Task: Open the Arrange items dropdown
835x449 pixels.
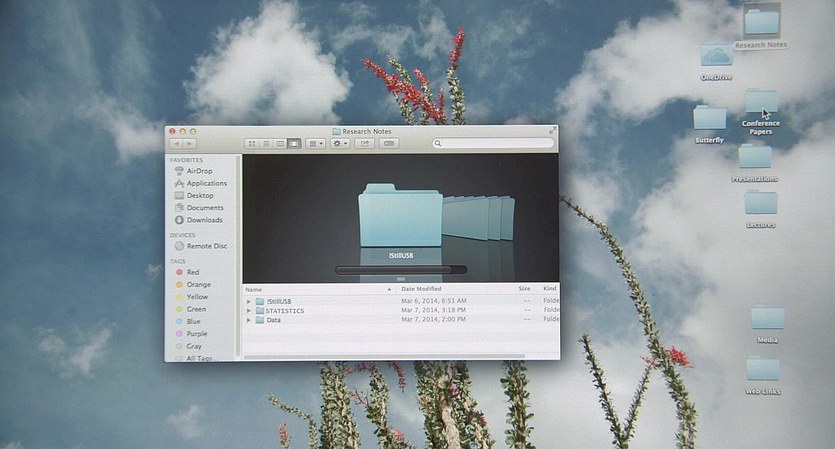Action: point(315,144)
